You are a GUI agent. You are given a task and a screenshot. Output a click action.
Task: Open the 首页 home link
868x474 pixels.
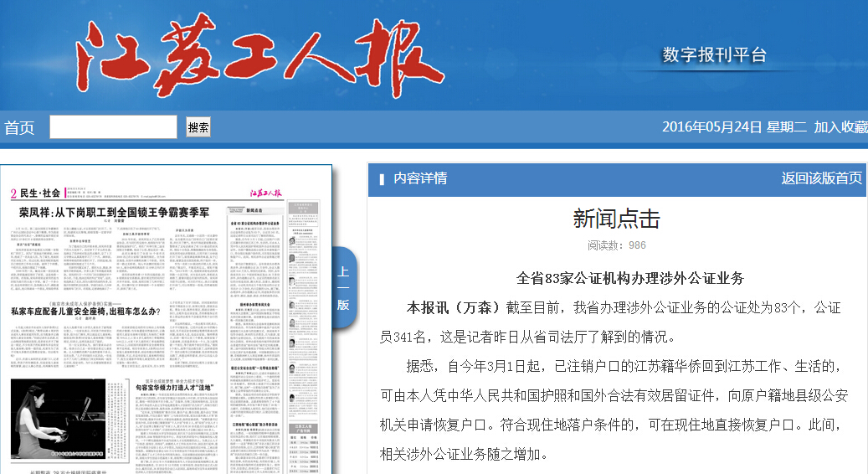(x=19, y=128)
